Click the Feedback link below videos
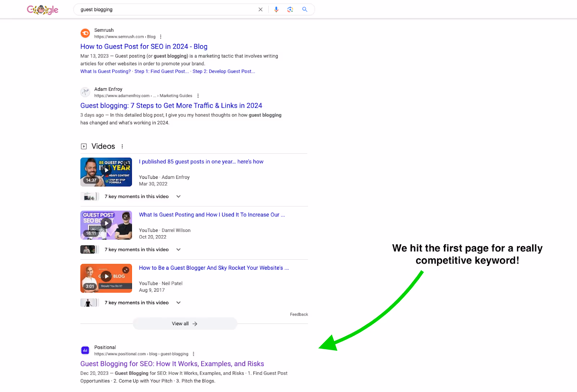 pos(299,314)
